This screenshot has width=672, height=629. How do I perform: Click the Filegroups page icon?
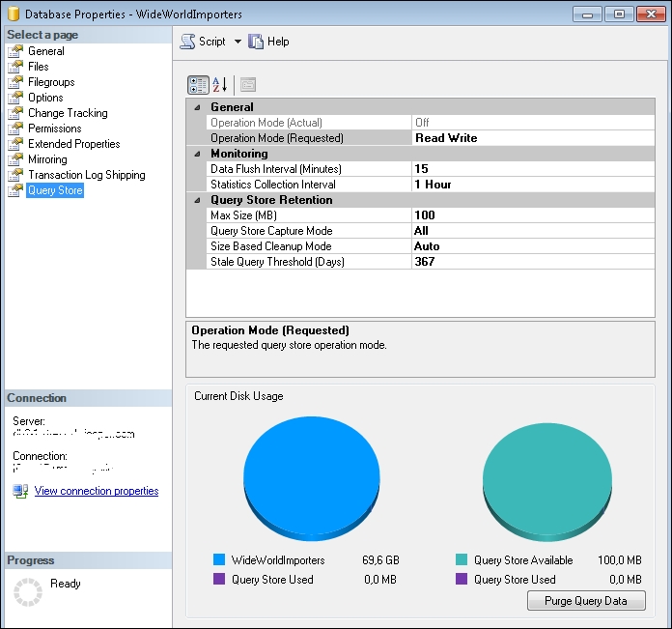click(x=15, y=82)
